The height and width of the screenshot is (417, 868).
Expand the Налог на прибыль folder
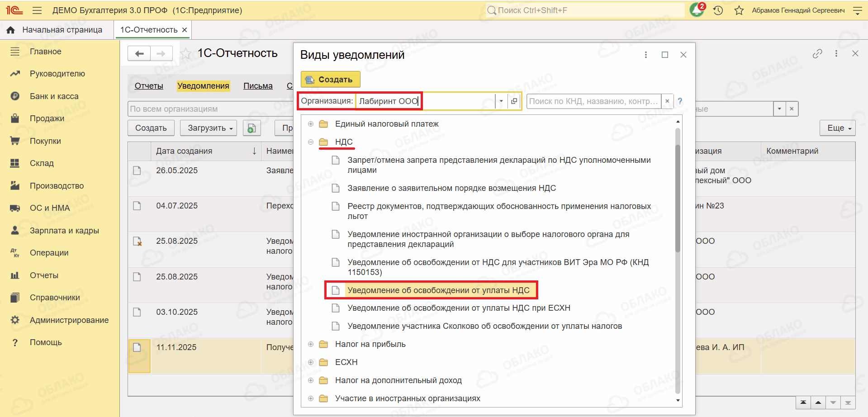coord(311,344)
